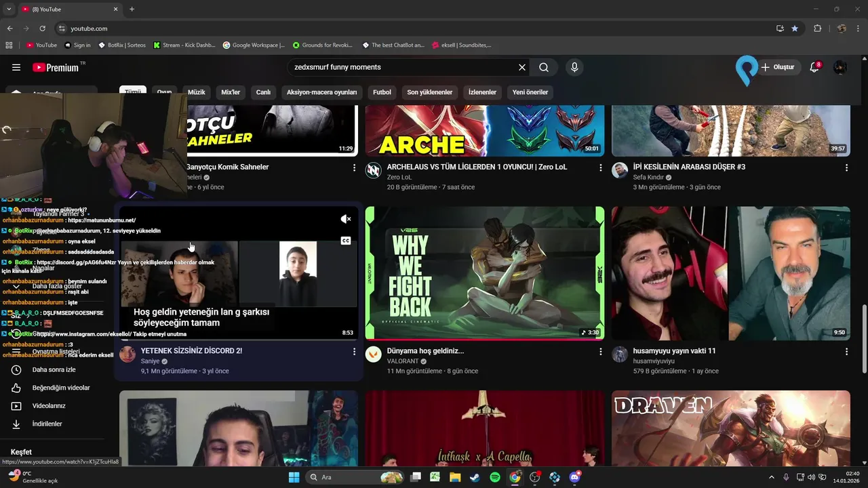Play the WHY WE FIGHT BACK thumbnail
The width and height of the screenshot is (868, 488).
(484, 273)
